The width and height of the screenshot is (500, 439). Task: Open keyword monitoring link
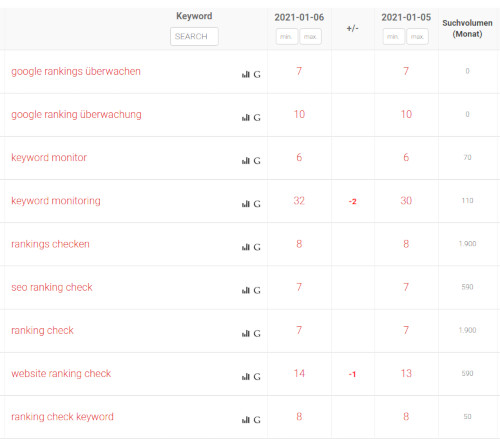(x=56, y=201)
